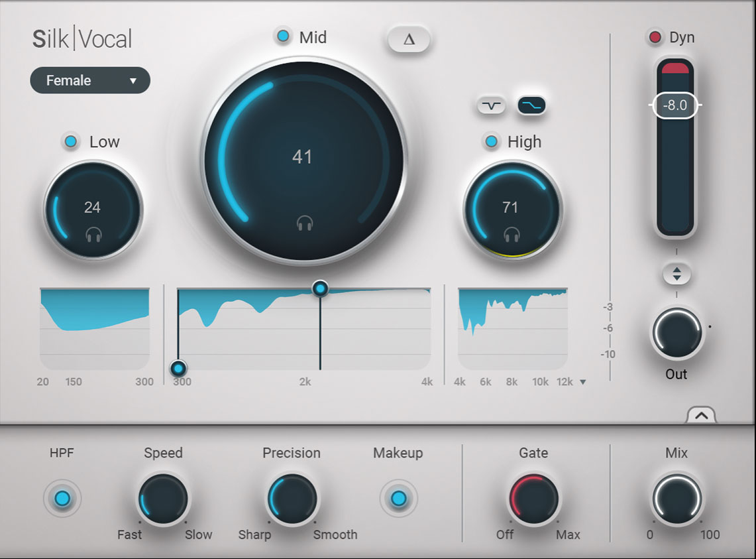Click the Mix knob
Image resolution: width=756 pixels, height=559 pixels.
coord(676,499)
